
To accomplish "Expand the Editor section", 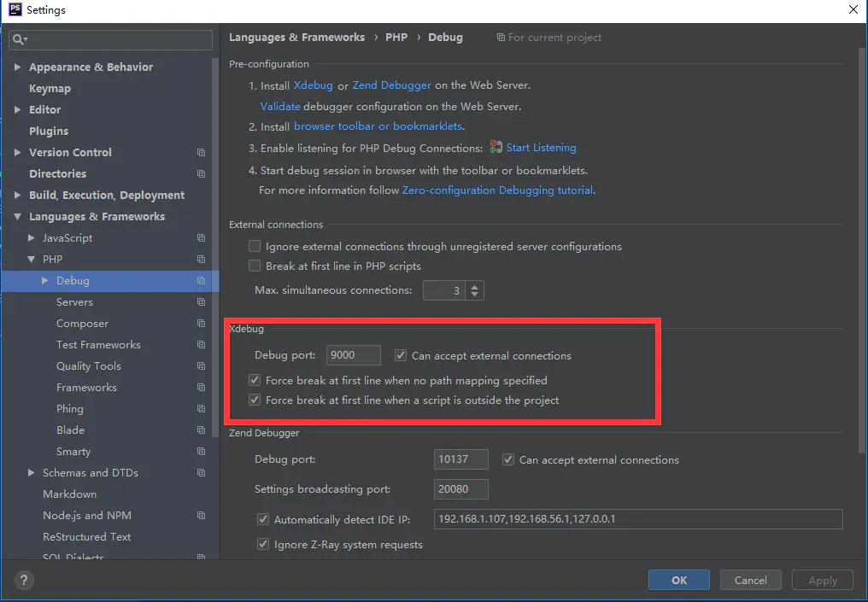I will click(x=17, y=109).
